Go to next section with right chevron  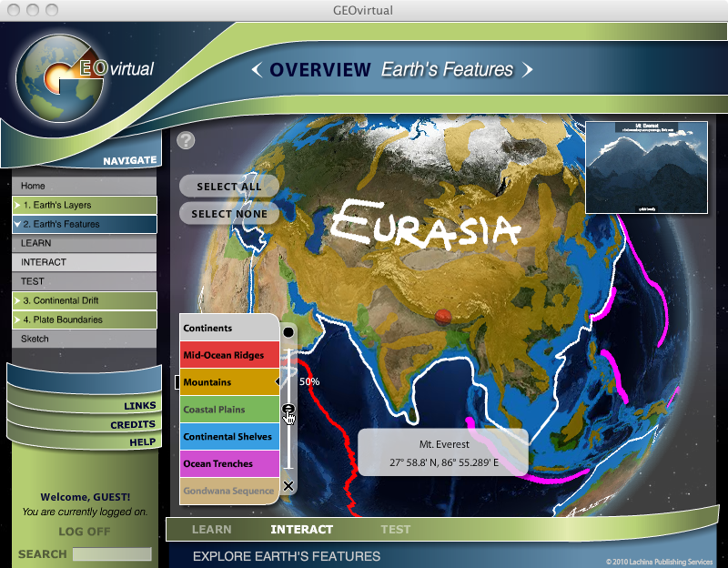tap(527, 70)
